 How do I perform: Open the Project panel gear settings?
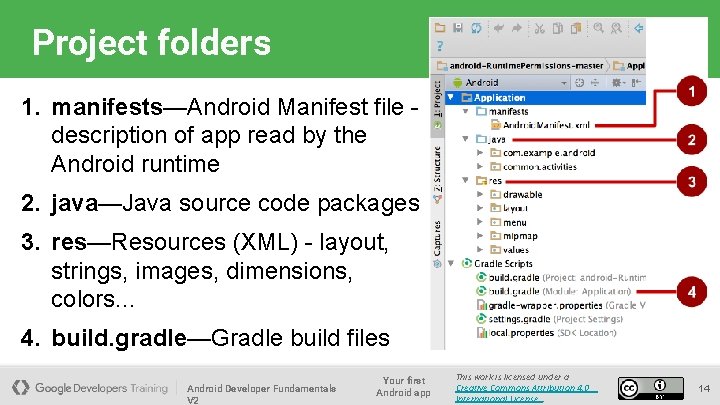[617, 83]
